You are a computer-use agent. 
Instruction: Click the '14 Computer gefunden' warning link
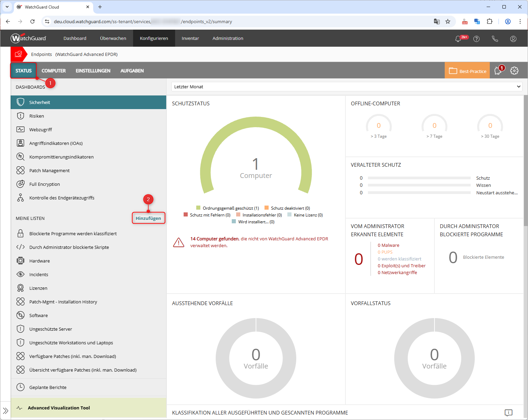coord(214,239)
